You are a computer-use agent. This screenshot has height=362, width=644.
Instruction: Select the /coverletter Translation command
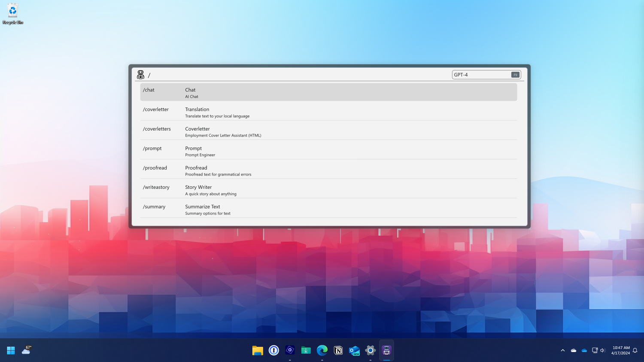click(x=328, y=112)
